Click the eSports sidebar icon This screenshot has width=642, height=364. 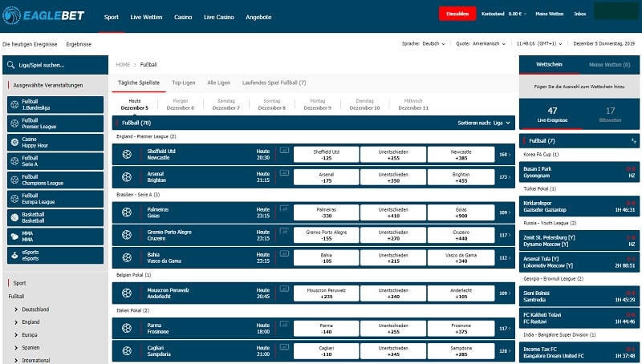(14, 255)
